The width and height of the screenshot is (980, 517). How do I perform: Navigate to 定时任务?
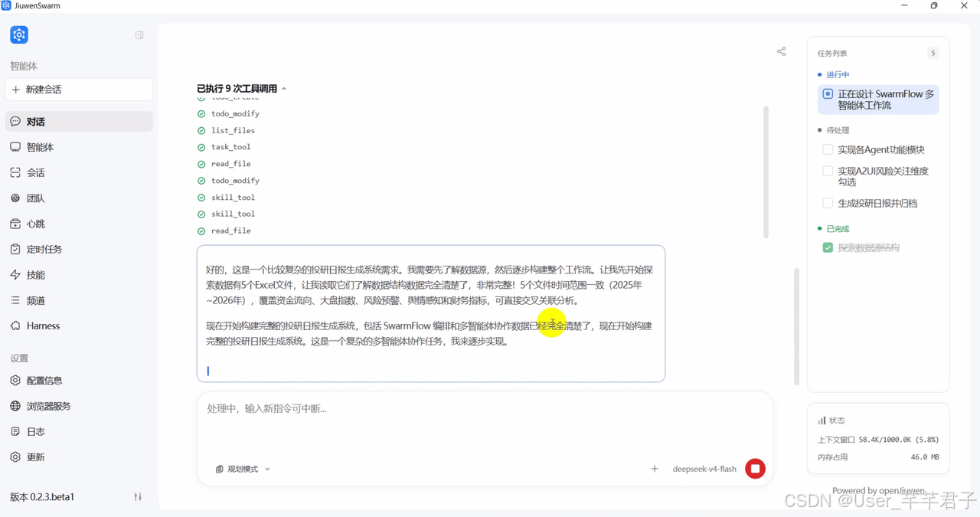(x=80, y=249)
